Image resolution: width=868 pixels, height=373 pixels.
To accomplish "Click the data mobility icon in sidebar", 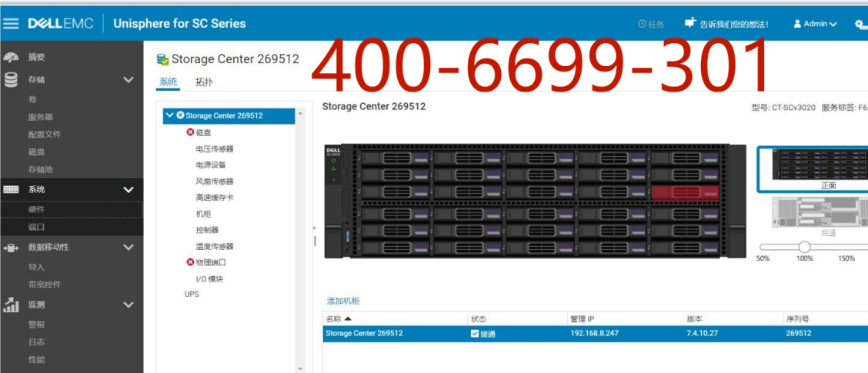I will (x=11, y=248).
